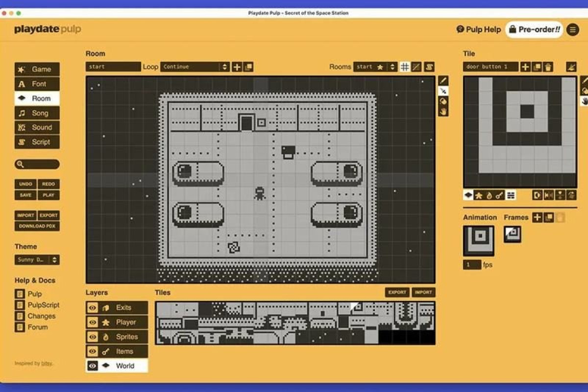This screenshot has width=588, height=392.
Task: Click the tile palette strip
Action: 295,323
